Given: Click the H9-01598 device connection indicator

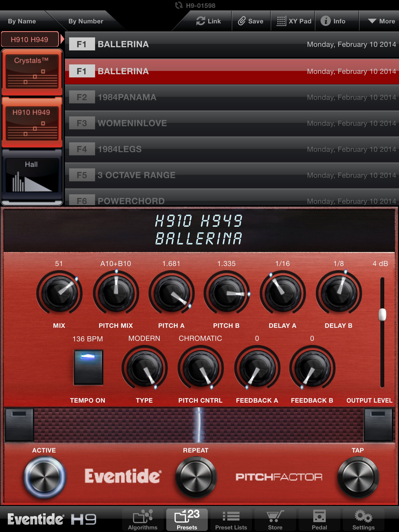Looking at the screenshot, I should click(x=195, y=5).
